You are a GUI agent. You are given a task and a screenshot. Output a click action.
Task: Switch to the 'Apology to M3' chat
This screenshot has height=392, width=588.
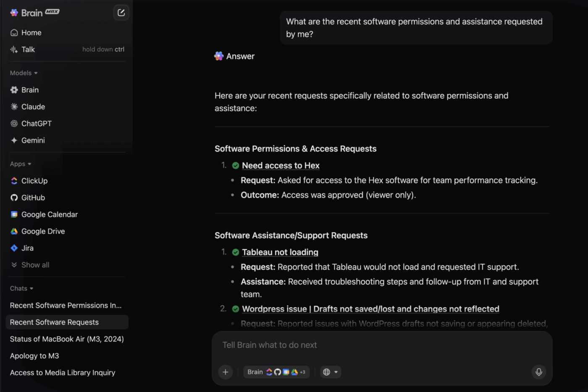point(34,355)
